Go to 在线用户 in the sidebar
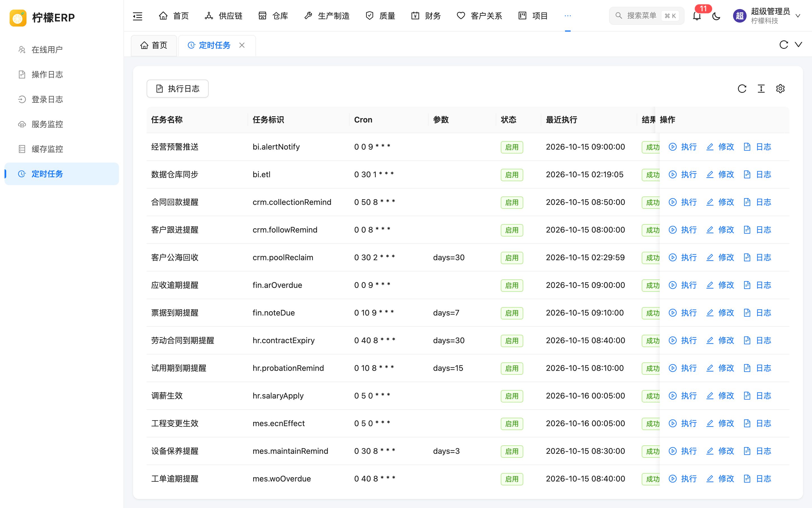This screenshot has height=508, width=812. point(62,50)
